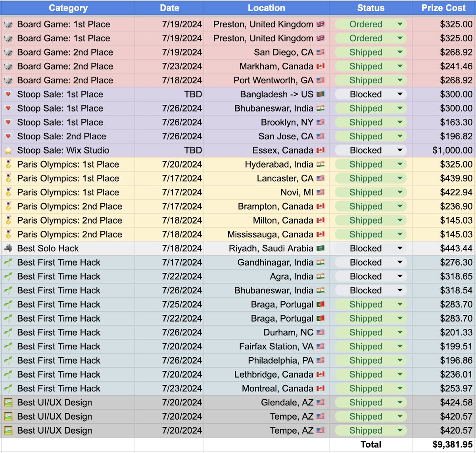Image resolution: width=476 pixels, height=453 pixels.
Task: Click the US flag next to Novi, MI
Action: (x=321, y=193)
